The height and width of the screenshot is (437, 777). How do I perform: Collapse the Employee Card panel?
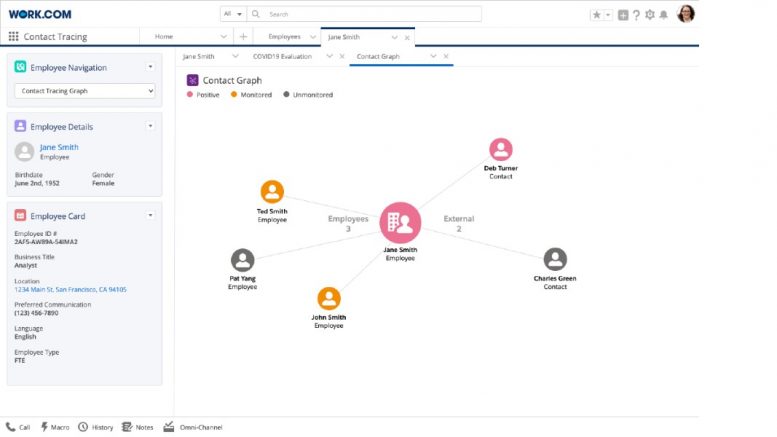coord(150,215)
